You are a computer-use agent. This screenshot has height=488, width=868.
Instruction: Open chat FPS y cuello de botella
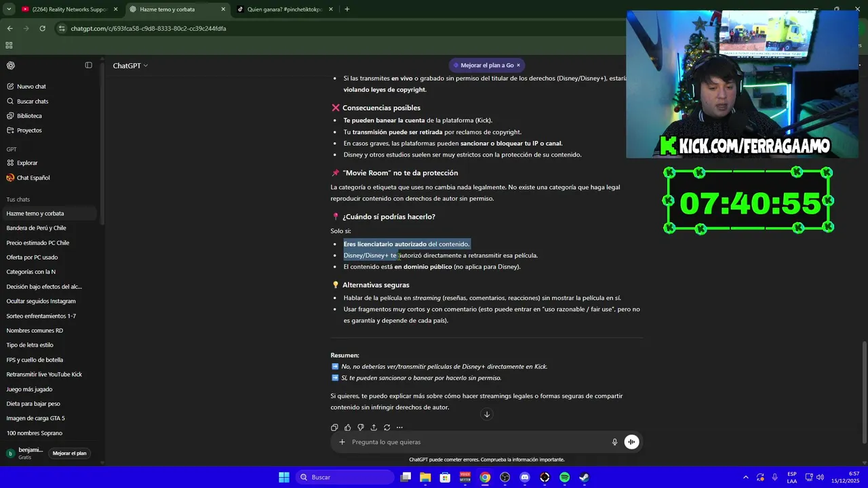[35, 360]
